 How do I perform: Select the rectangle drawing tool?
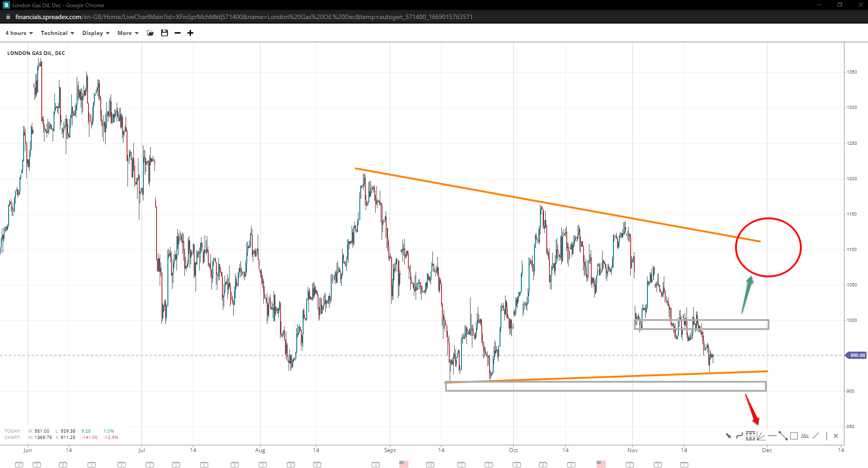794,436
